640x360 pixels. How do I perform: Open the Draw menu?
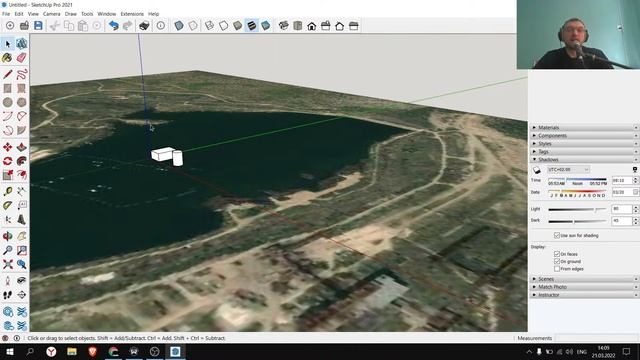click(71, 14)
